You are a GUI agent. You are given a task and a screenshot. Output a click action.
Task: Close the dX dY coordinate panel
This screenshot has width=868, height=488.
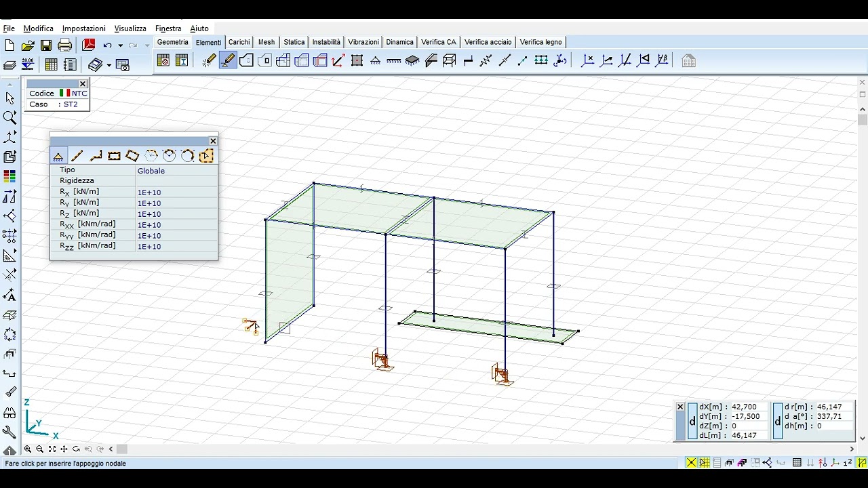click(680, 407)
